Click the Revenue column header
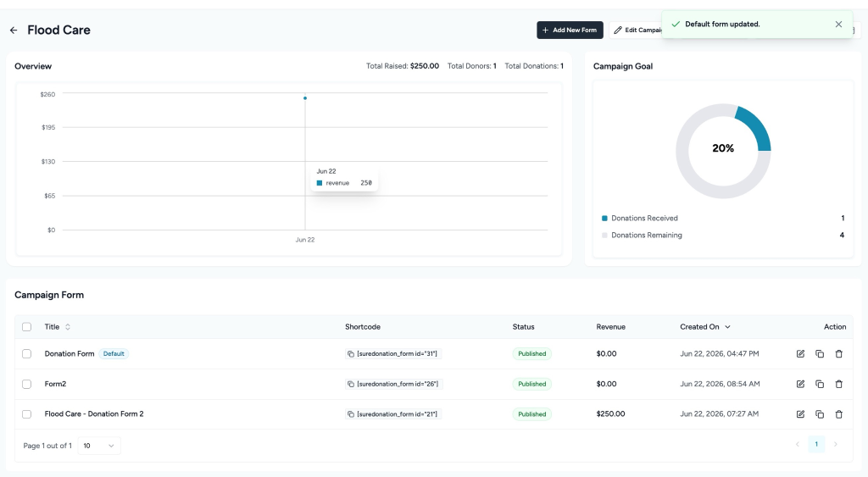The image size is (868, 477). tap(610, 327)
